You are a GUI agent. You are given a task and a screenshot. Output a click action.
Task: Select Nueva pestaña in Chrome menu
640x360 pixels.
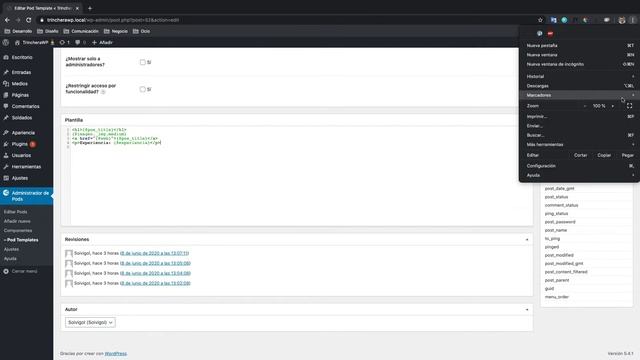click(579, 46)
